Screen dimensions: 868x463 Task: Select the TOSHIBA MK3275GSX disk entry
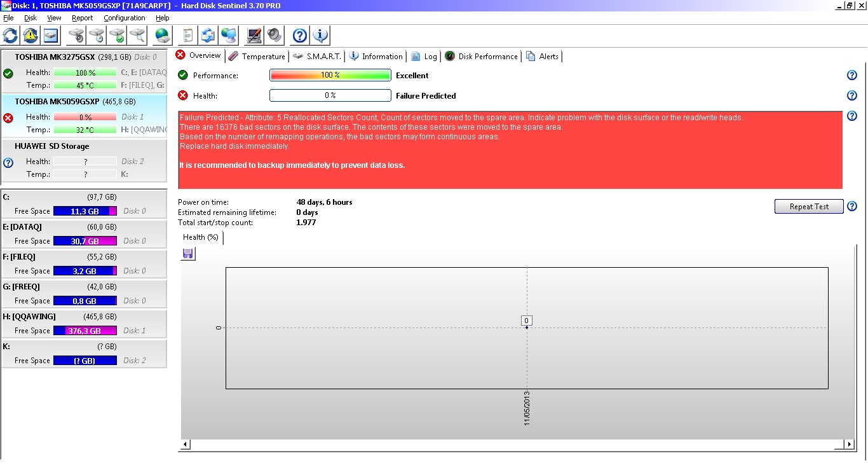(84, 71)
